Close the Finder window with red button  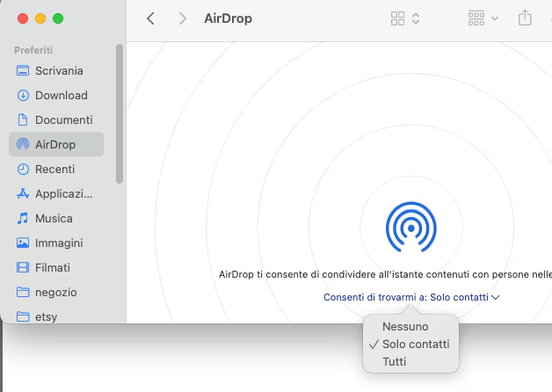(x=23, y=18)
